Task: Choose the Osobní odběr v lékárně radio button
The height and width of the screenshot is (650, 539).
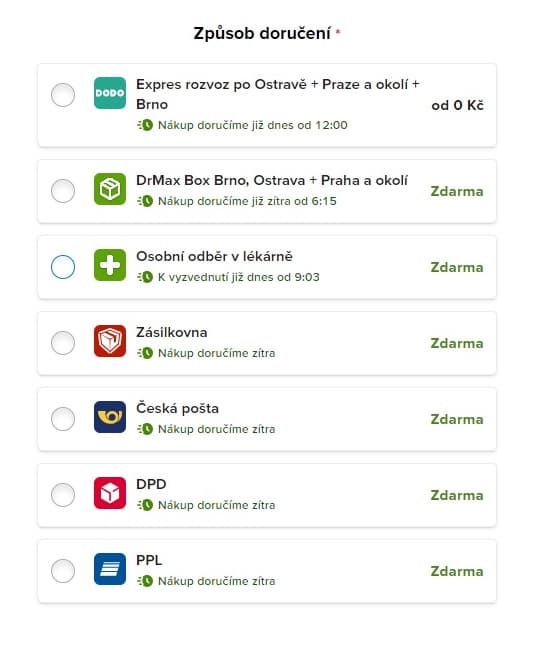Action: [x=63, y=267]
